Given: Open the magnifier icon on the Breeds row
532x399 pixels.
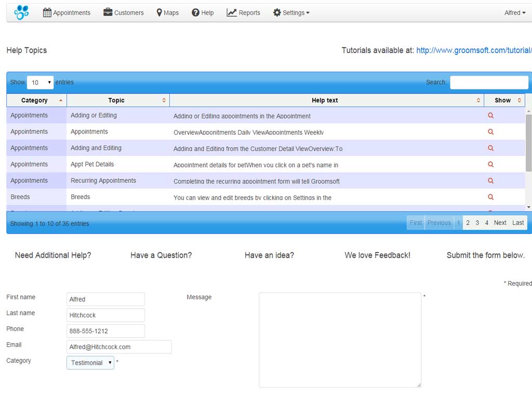Looking at the screenshot, I should (490, 197).
